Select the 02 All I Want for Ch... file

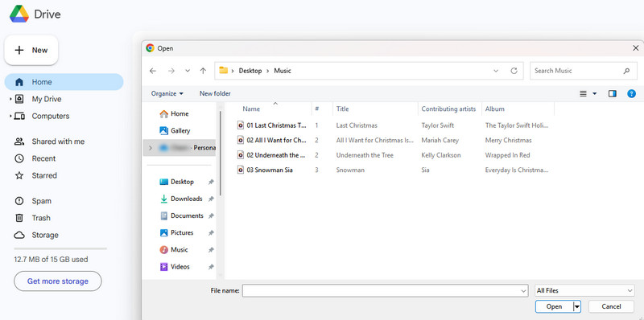point(272,141)
